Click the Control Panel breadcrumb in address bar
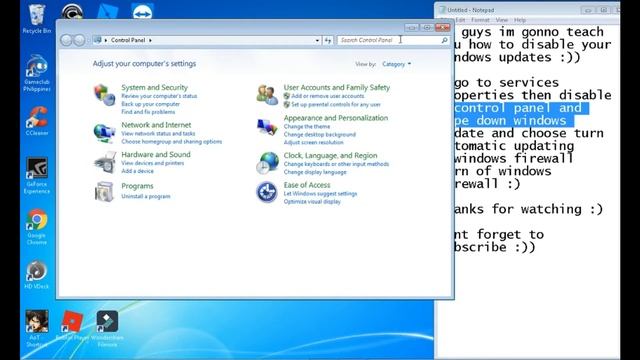This screenshot has width=640, height=360. [x=128, y=40]
